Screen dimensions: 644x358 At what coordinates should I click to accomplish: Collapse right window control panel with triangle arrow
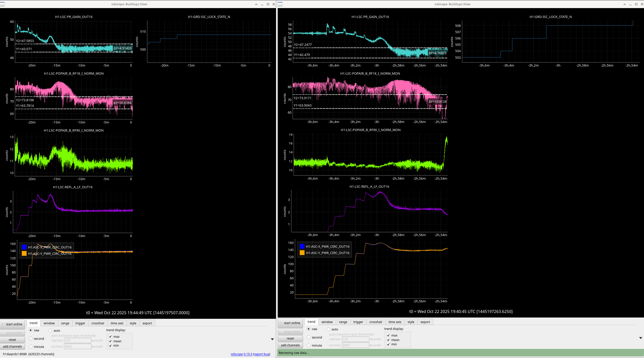click(640, 338)
